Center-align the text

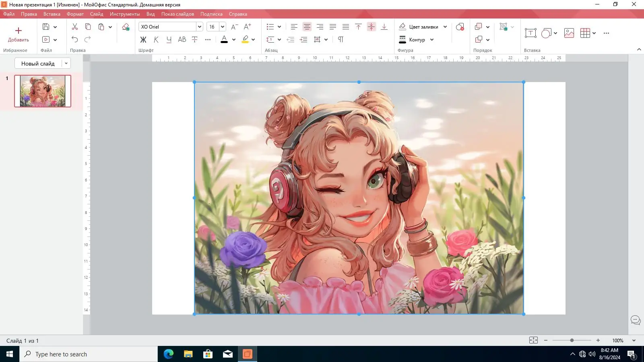[307, 27]
